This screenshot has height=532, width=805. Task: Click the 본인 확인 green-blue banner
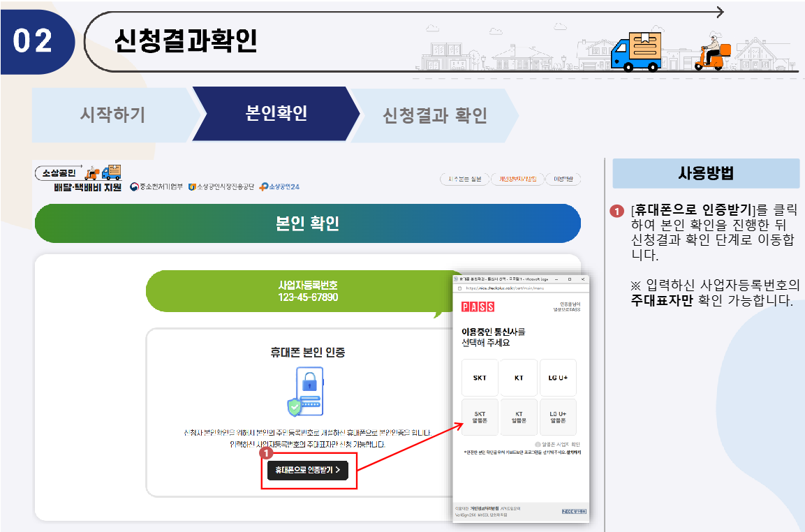[307, 223]
